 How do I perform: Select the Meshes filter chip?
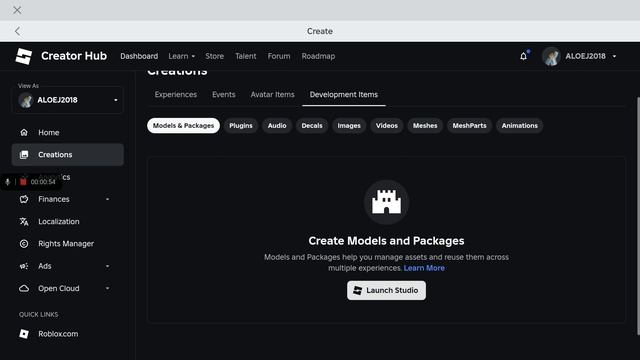pos(425,126)
